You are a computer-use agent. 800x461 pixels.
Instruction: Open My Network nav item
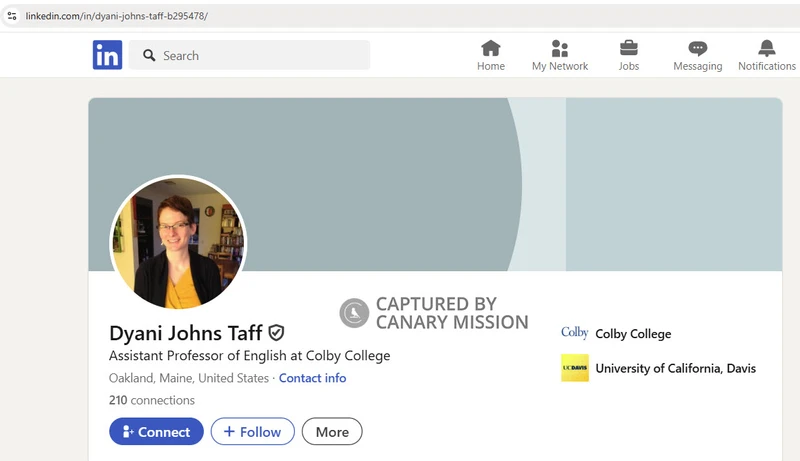tap(560, 56)
